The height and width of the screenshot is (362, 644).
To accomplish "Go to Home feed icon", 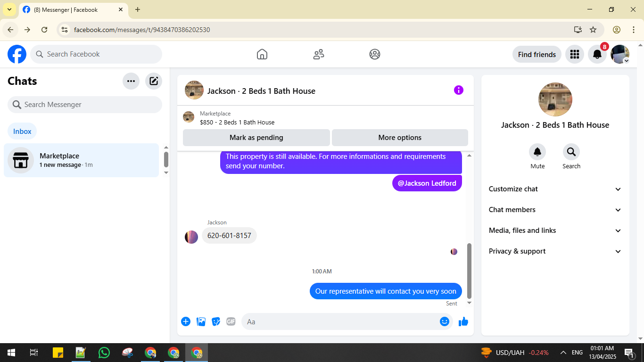I will tap(262, 54).
